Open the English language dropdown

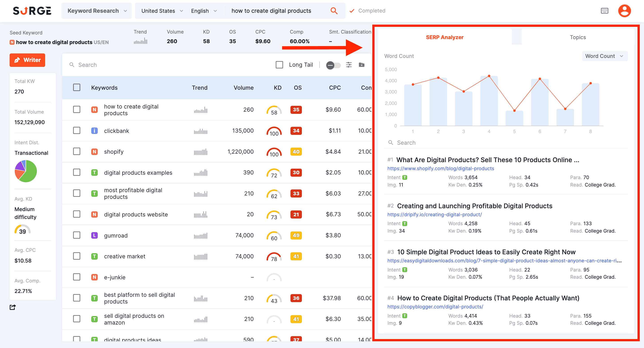click(x=204, y=11)
